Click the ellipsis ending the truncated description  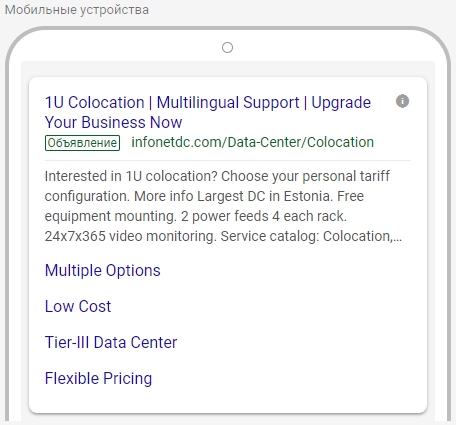click(398, 240)
